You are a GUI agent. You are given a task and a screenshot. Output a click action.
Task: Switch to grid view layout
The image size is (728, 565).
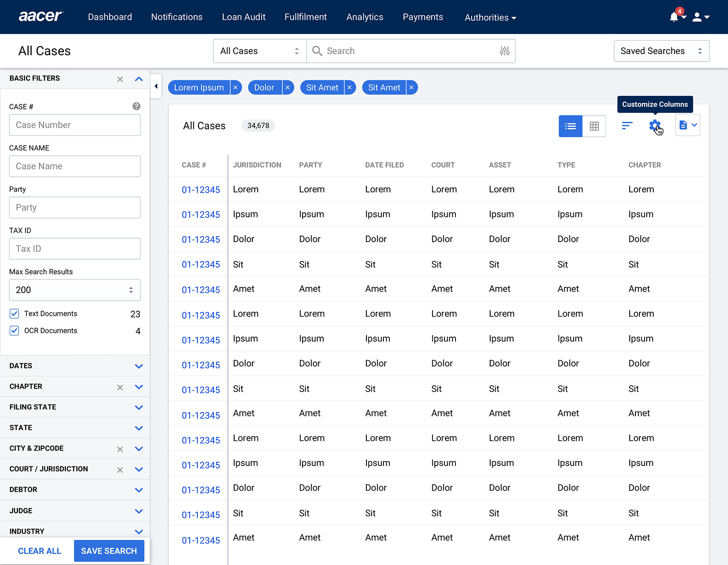[594, 126]
